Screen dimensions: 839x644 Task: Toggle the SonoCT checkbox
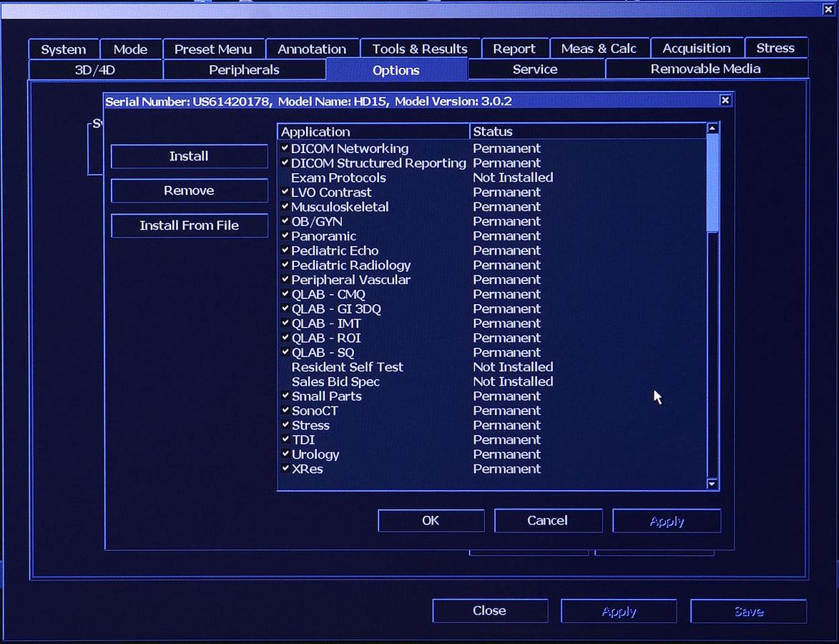[x=285, y=411]
